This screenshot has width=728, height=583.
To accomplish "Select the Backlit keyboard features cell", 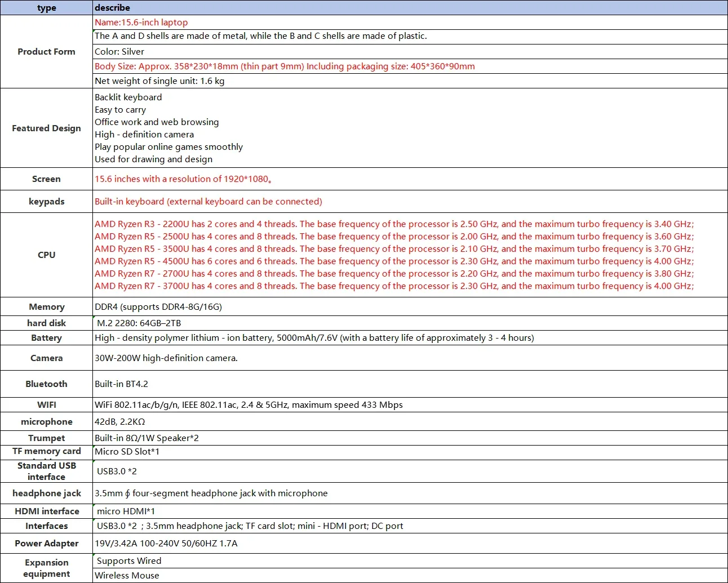I will (410, 128).
